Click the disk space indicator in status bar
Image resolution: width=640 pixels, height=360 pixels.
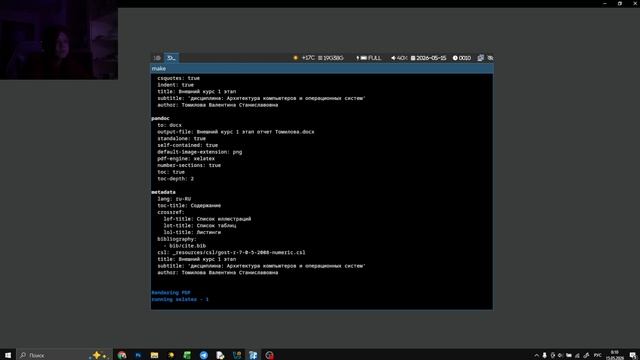(331, 58)
